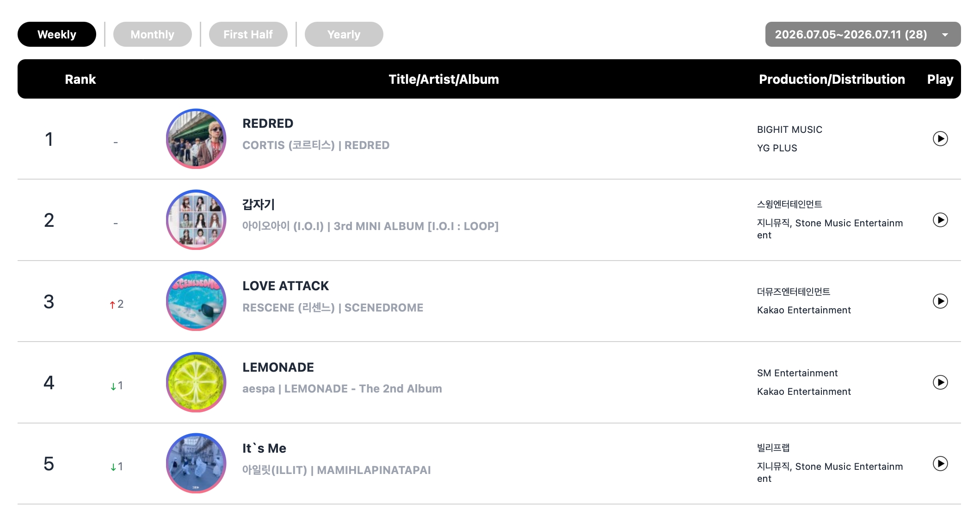Screen dimensions: 980x511
Task: Play the song REDRED
Action: [940, 139]
